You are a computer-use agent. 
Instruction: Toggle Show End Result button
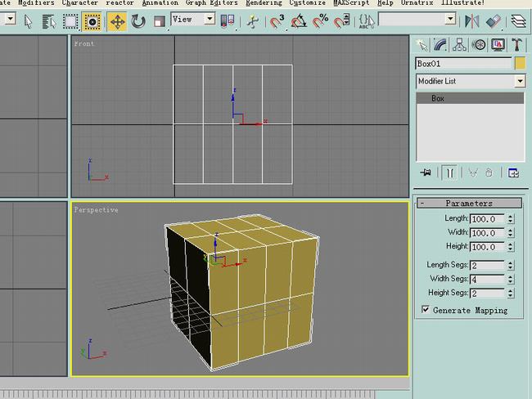tap(449, 173)
